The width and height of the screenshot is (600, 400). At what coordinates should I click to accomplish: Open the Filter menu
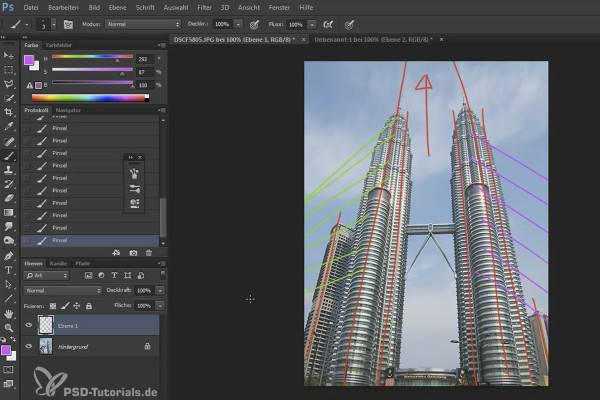(204, 8)
